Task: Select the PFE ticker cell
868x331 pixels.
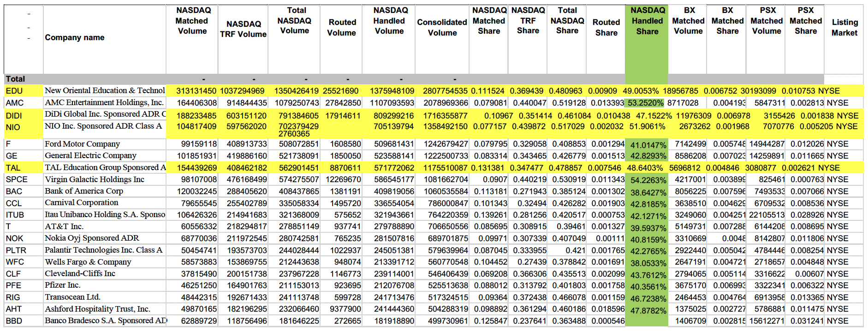Action: pyautogui.click(x=13, y=285)
